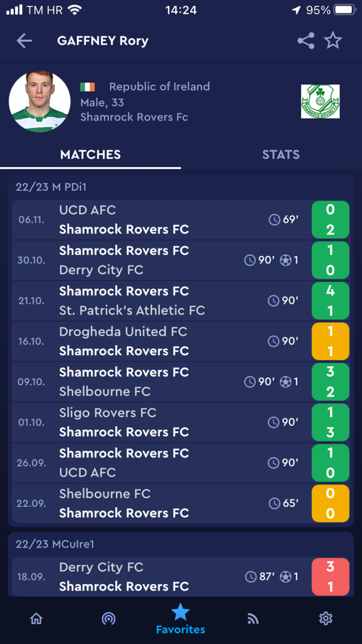This screenshot has width=362, height=644.
Task: Switch to the STATS tab
Action: [x=281, y=154]
